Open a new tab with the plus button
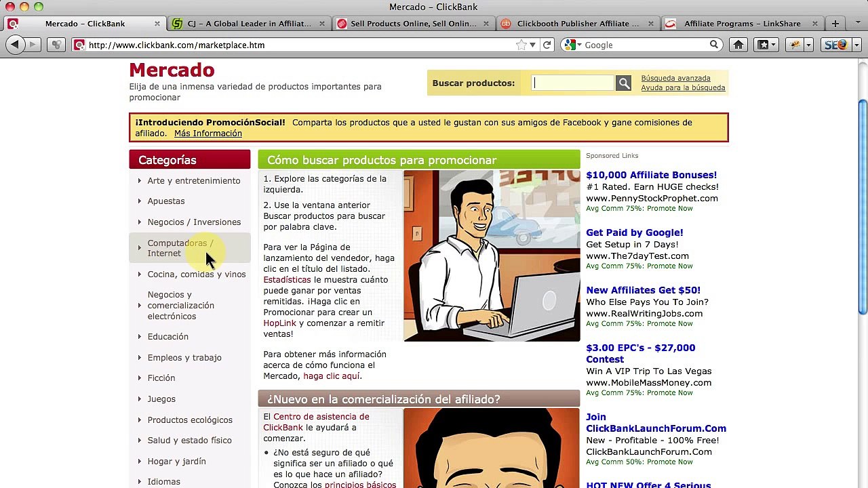This screenshot has width=868, height=488. coord(835,24)
